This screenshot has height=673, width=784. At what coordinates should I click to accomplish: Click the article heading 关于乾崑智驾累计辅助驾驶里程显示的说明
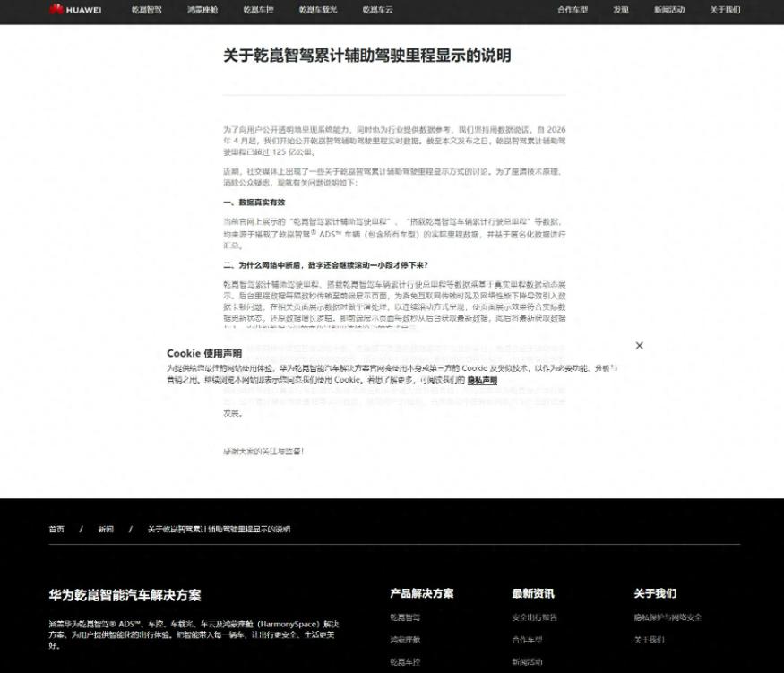coord(367,56)
